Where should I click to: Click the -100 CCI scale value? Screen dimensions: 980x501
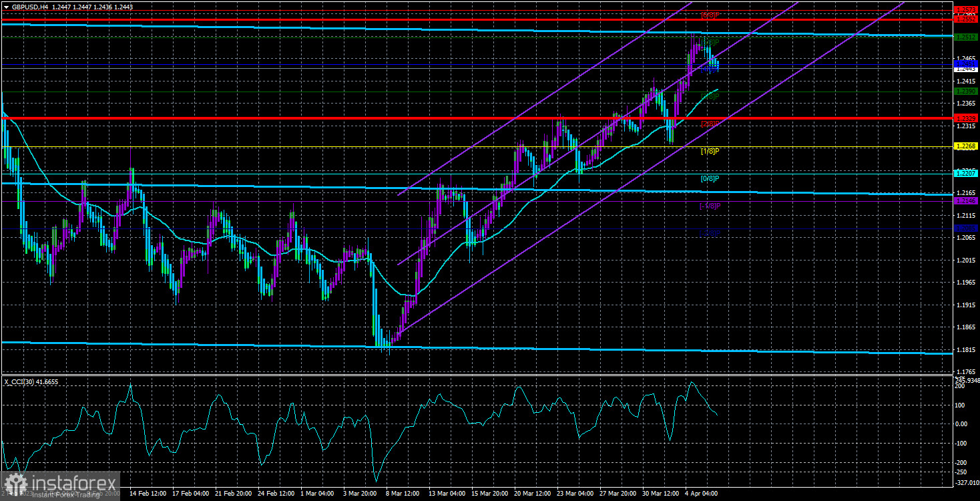click(x=962, y=443)
